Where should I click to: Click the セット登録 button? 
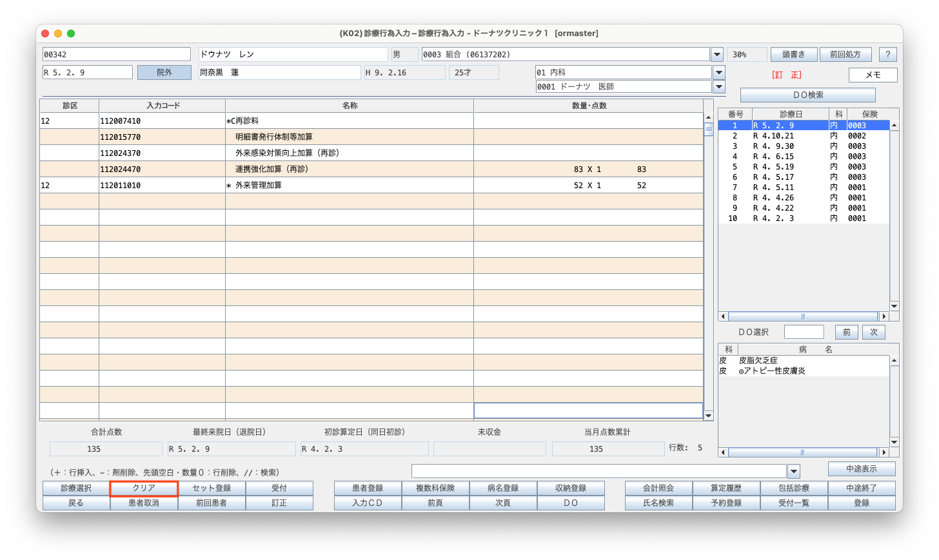click(212, 488)
